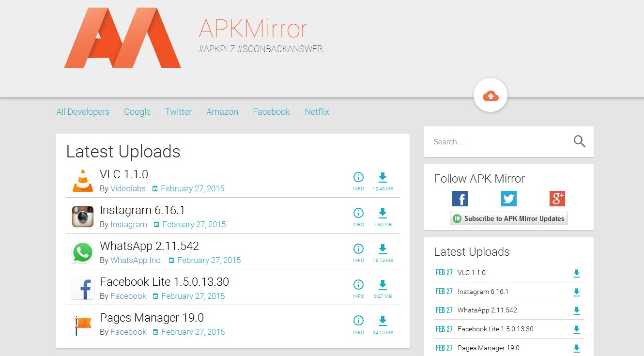Download VLC 1.1.0 (12.46 MB)

(x=383, y=181)
